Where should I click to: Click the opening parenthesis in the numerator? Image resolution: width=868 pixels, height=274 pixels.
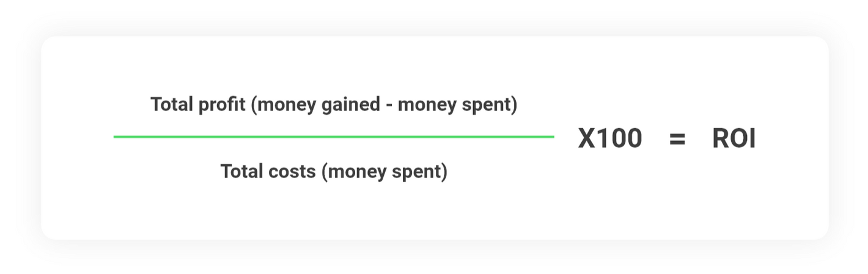254,105
